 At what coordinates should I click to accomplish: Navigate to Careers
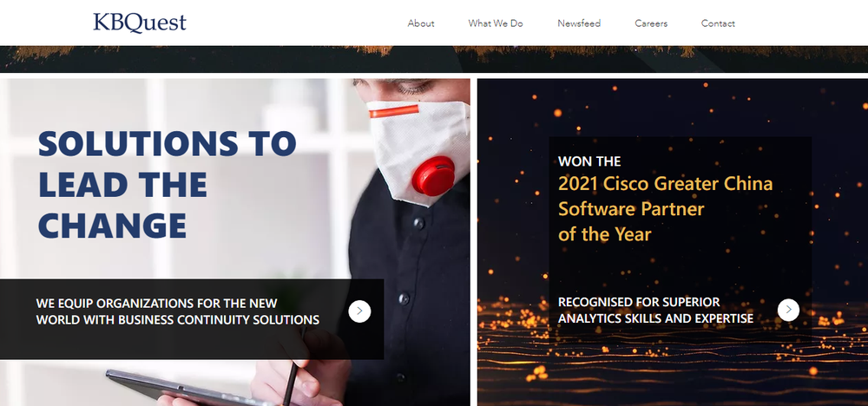pyautogui.click(x=651, y=23)
